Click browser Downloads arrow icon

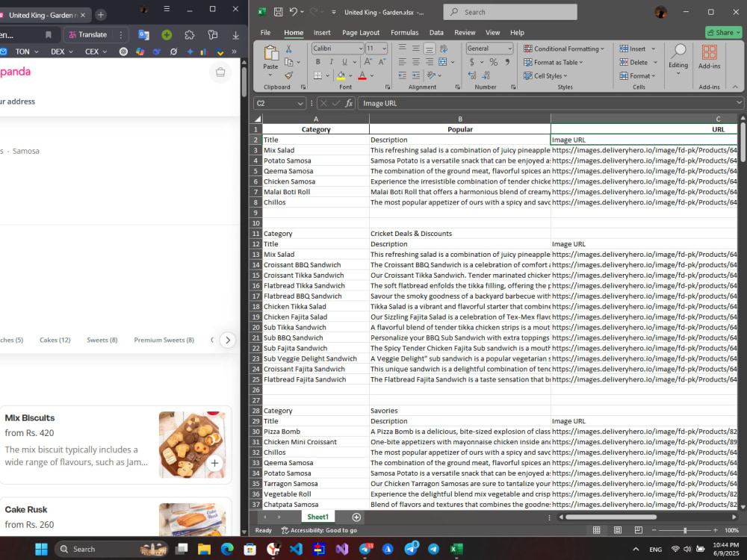pyautogui.click(x=236, y=35)
